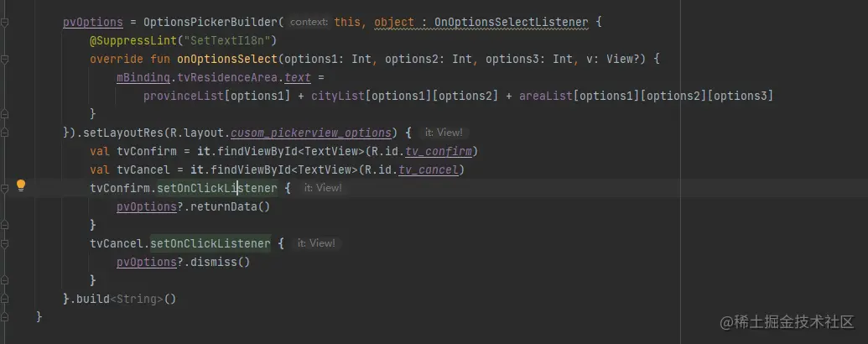Click the returnData() call
This screenshot has width=868, height=344.
[x=231, y=206]
